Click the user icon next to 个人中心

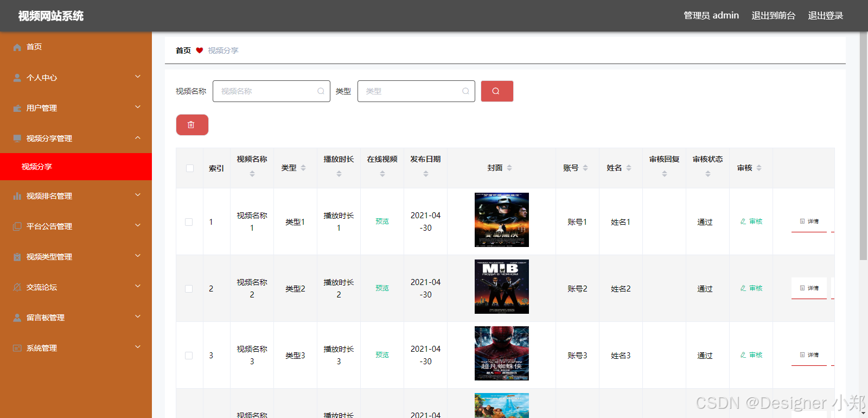point(17,78)
